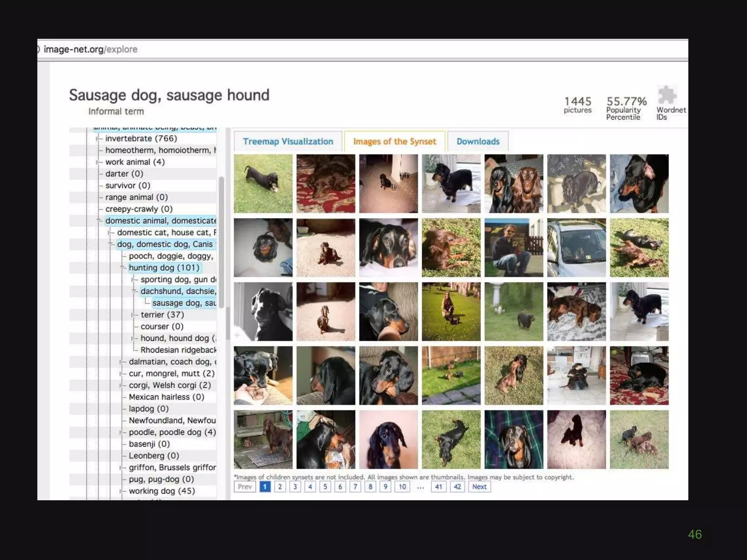Select basenji (0) in the tree
747x560 pixels.
tap(149, 444)
